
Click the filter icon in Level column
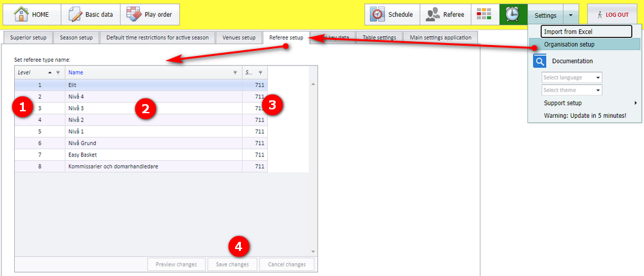pyautogui.click(x=58, y=73)
